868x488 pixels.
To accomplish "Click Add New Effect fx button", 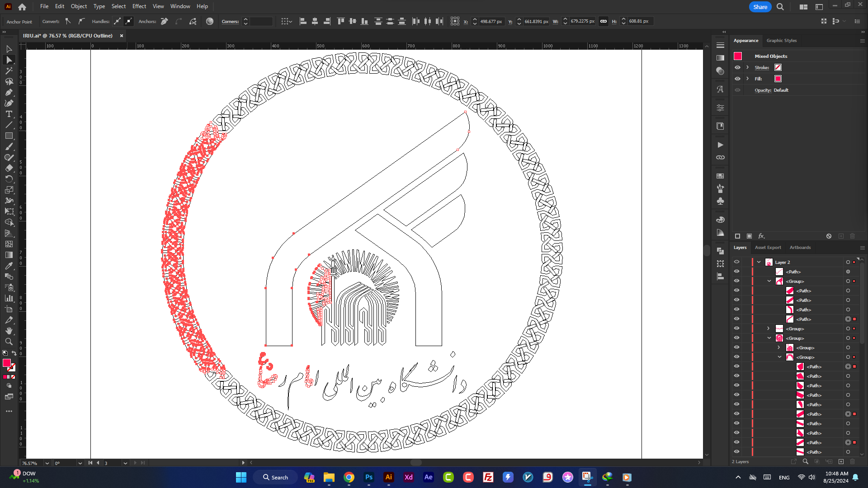I will (762, 236).
